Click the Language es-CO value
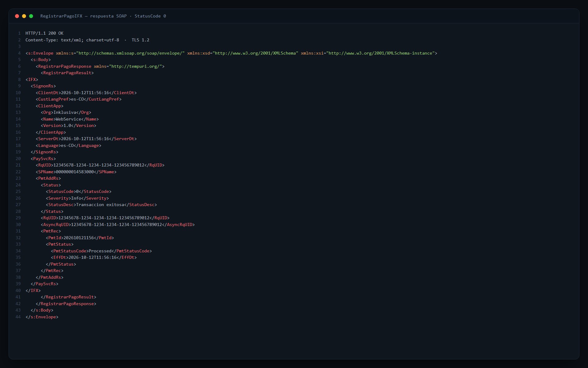588x368 pixels. point(67,145)
